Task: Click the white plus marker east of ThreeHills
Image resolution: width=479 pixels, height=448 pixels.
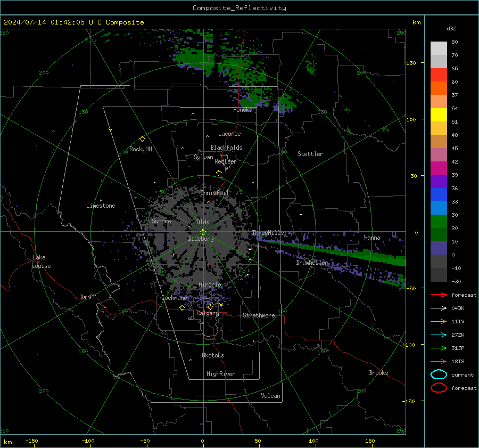Action: [301, 214]
